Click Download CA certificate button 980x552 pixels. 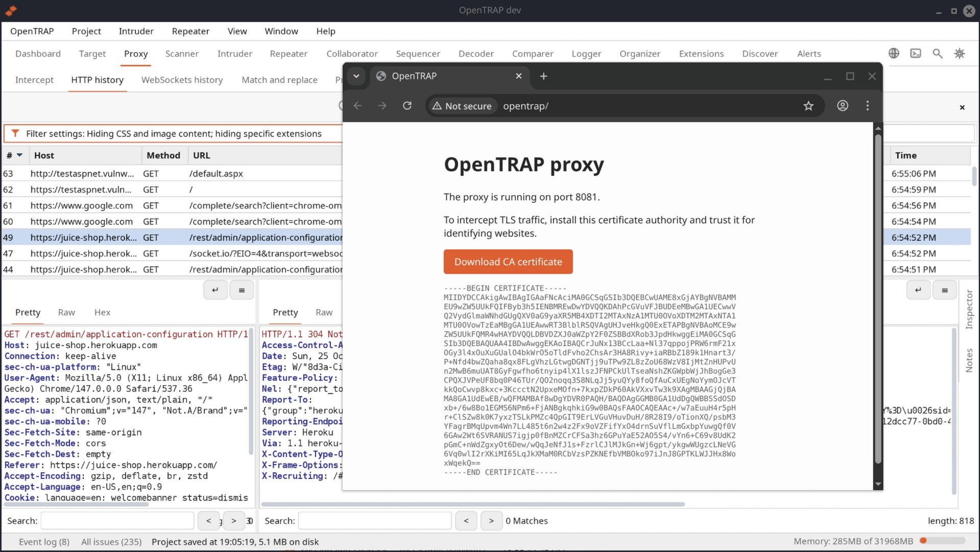pos(508,262)
